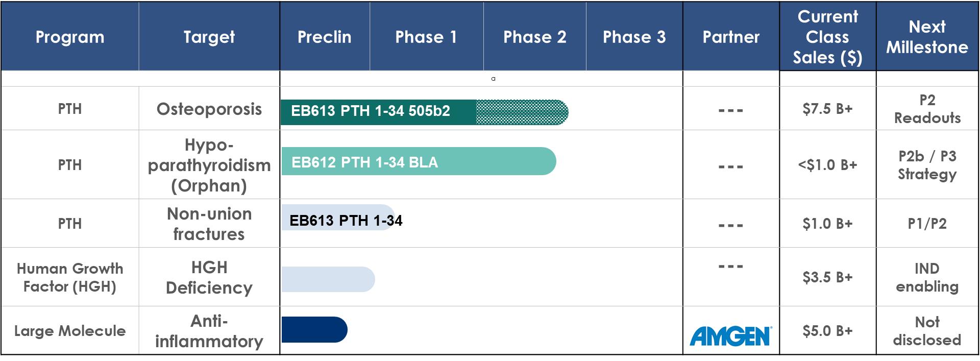Select the dark blue Anti-inflammatory progress bar

click(314, 330)
